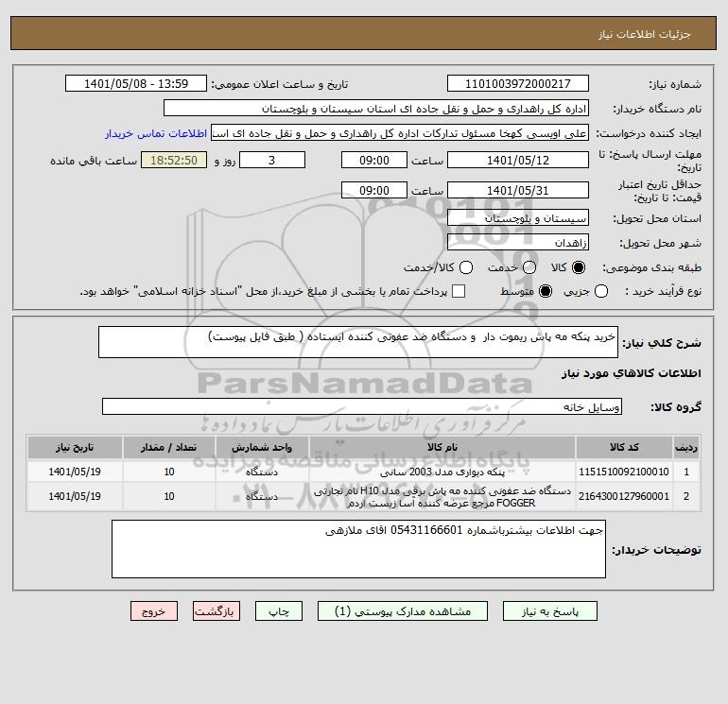The width and height of the screenshot is (728, 704).
Task: Click the ردیف column header
Action: pyautogui.click(x=686, y=447)
